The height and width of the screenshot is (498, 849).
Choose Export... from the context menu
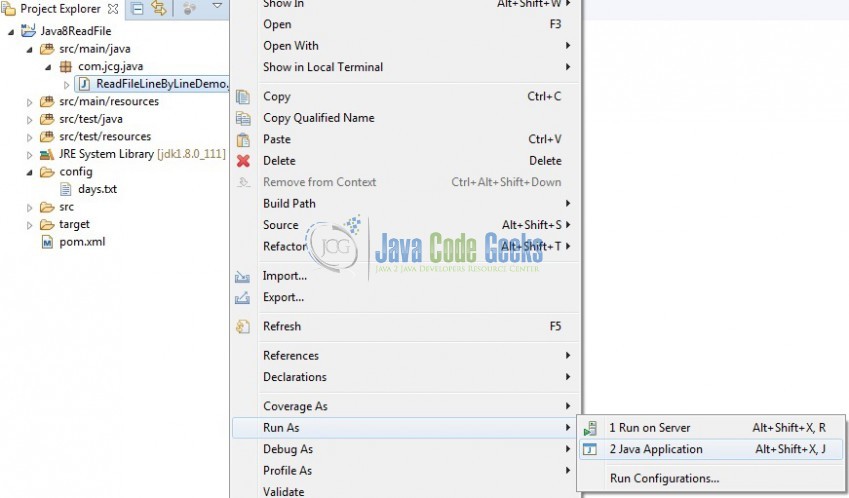[406, 297]
